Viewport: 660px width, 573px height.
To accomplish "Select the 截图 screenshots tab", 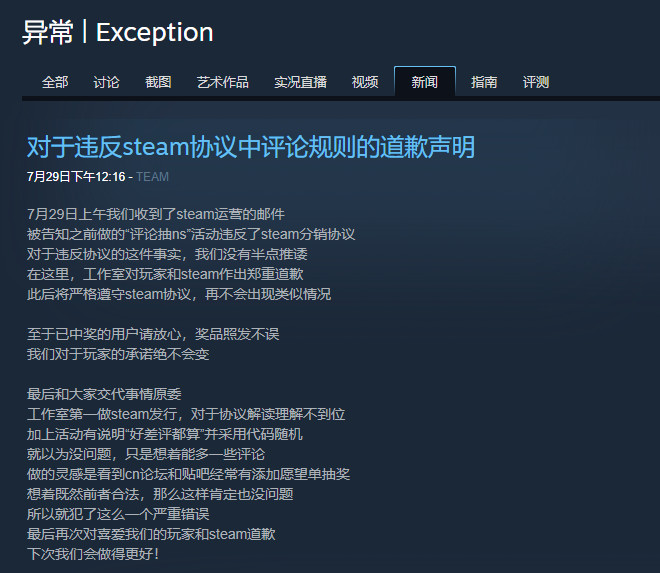I will click(158, 82).
